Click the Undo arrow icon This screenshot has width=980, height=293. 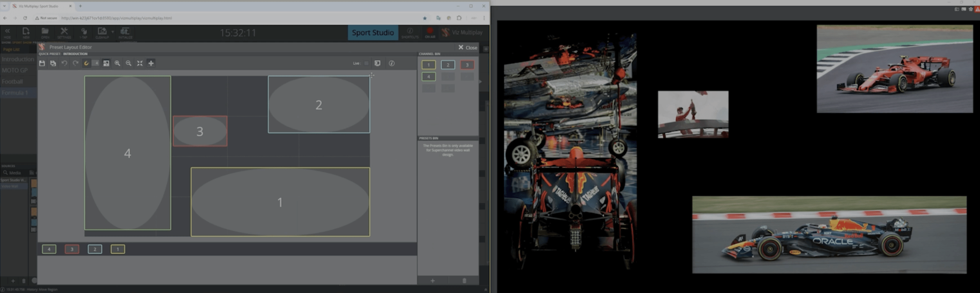[64, 64]
